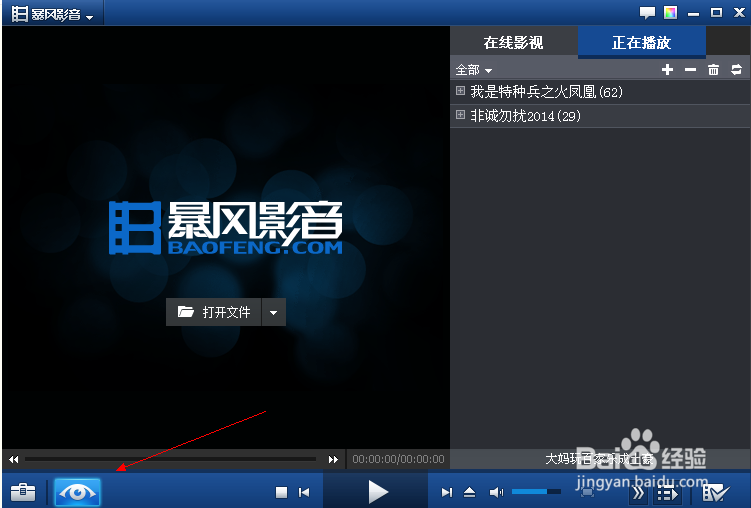This screenshot has height=508, width=751.
Task: Open dropdown arrow beside 打开文件
Action: tap(273, 312)
